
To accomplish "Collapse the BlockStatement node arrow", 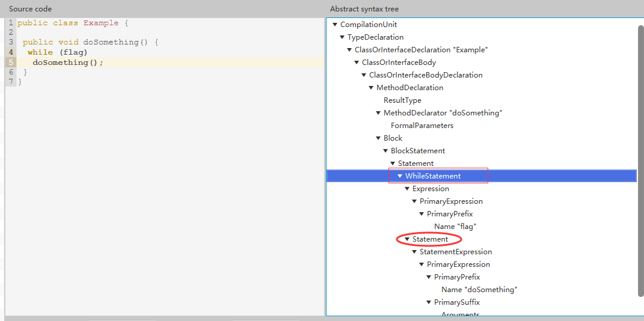I will 385,151.
